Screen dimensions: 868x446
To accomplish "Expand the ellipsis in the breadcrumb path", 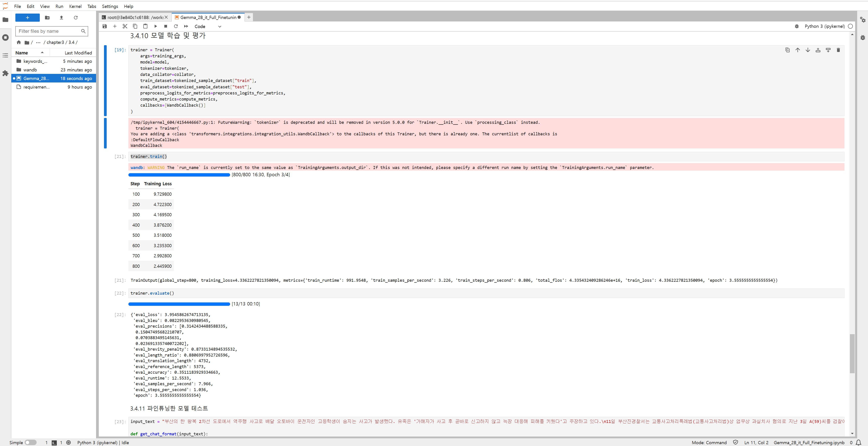I will point(38,42).
